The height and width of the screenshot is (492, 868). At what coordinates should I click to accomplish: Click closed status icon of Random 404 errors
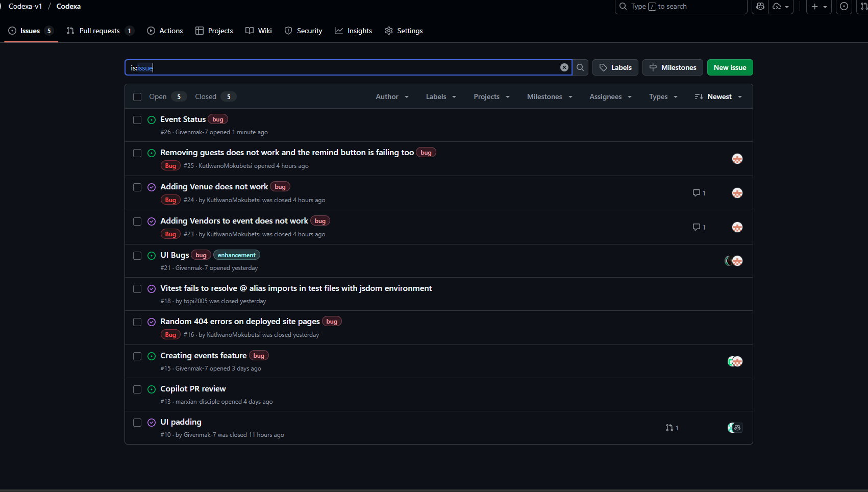pyautogui.click(x=152, y=322)
